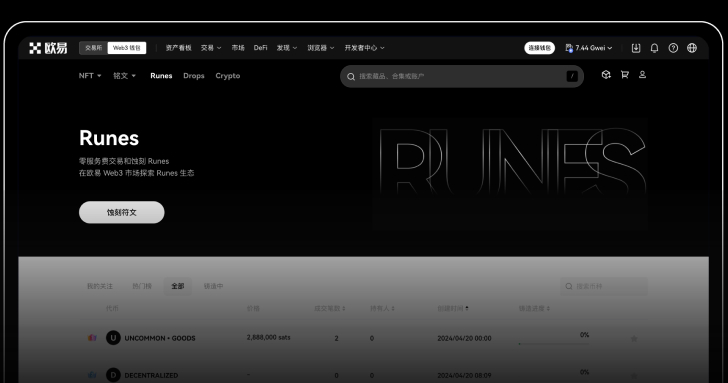The image size is (728, 383).
Task: Click the gas pump icon
Action: [569, 48]
